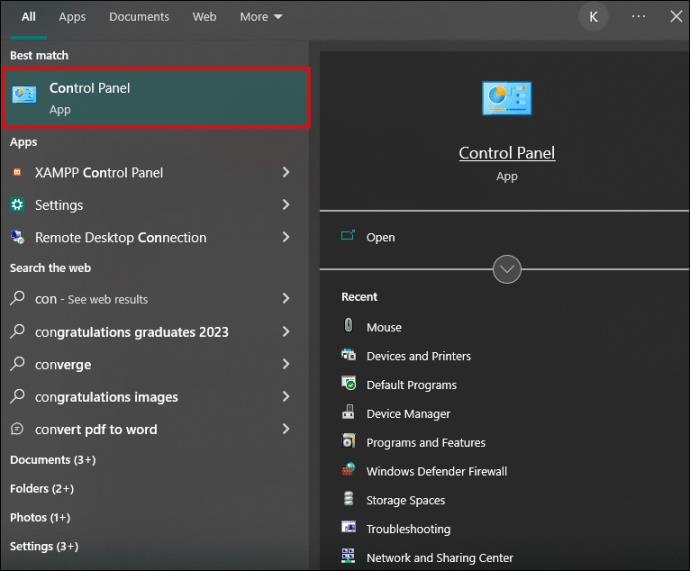Open Settings (3+) results group
Image resolution: width=690 pixels, height=571 pixels.
point(44,546)
